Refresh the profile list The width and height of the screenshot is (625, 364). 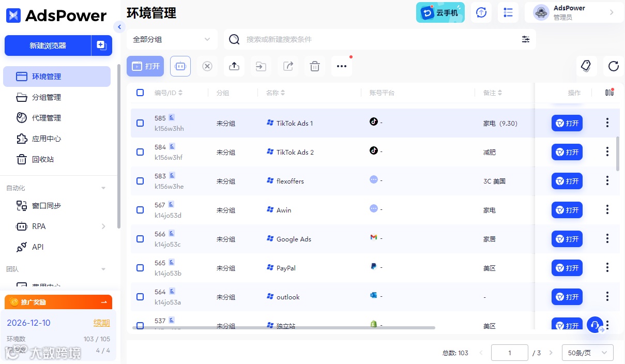[x=614, y=66]
